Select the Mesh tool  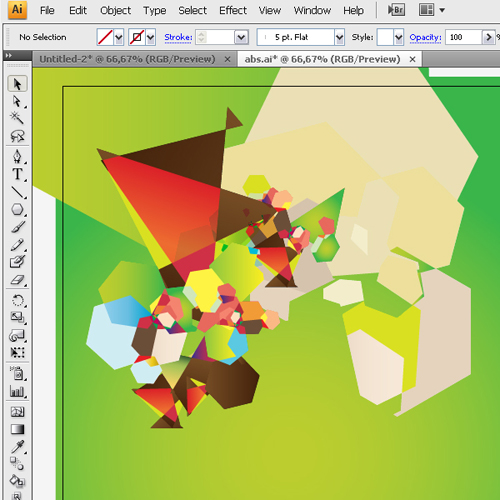tap(17, 412)
